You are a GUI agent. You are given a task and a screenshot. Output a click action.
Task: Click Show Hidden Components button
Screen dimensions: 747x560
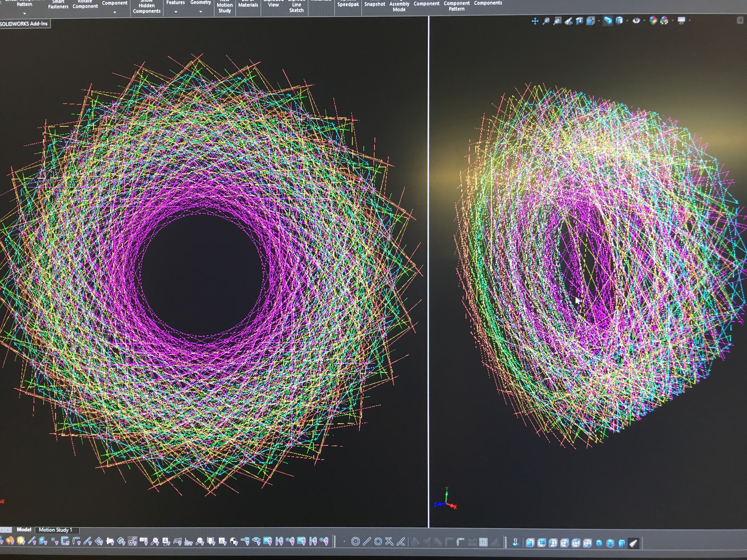pyautogui.click(x=146, y=7)
